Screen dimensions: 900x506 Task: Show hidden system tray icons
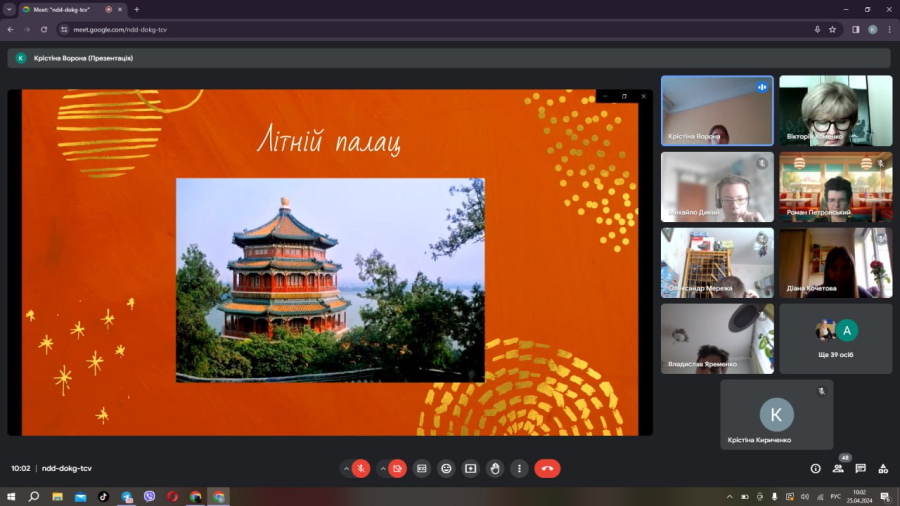730,497
